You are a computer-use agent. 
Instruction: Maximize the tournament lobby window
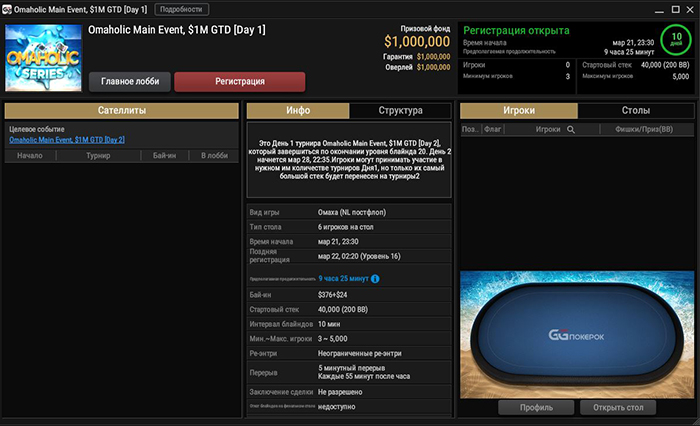tap(675, 9)
